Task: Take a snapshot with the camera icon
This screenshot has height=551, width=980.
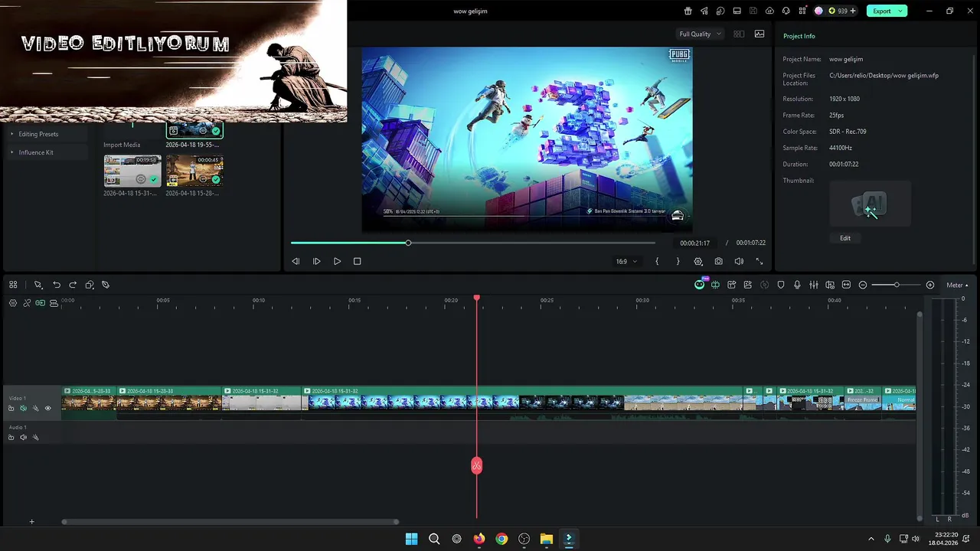Action: (x=718, y=261)
